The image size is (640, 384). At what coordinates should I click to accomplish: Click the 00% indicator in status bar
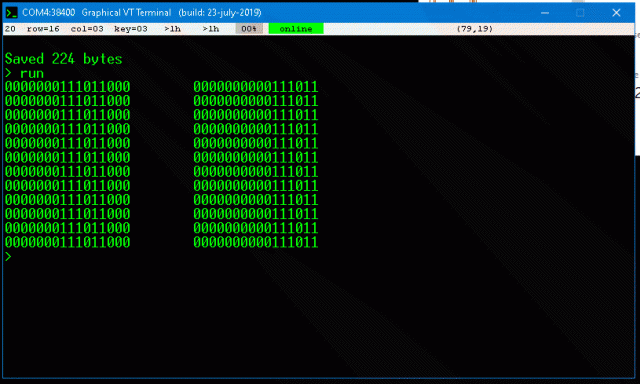pos(249,29)
